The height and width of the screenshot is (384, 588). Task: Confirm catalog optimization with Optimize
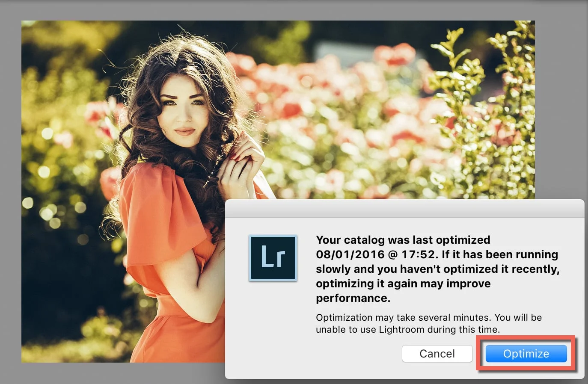(x=526, y=354)
